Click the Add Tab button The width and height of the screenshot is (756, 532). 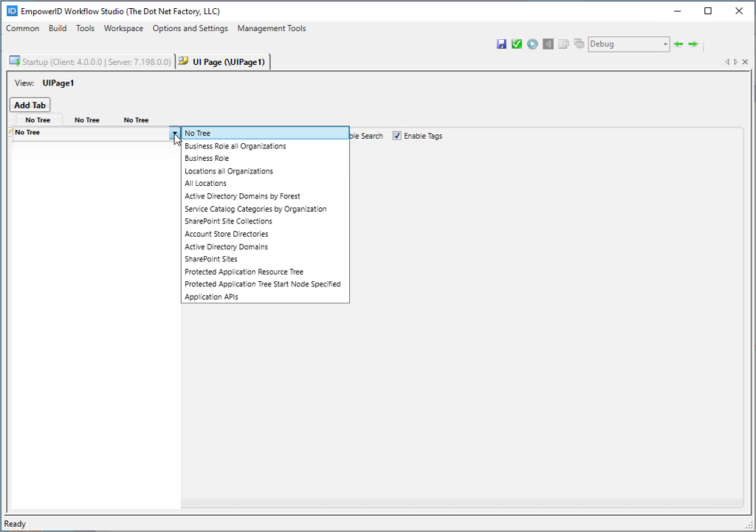[30, 106]
